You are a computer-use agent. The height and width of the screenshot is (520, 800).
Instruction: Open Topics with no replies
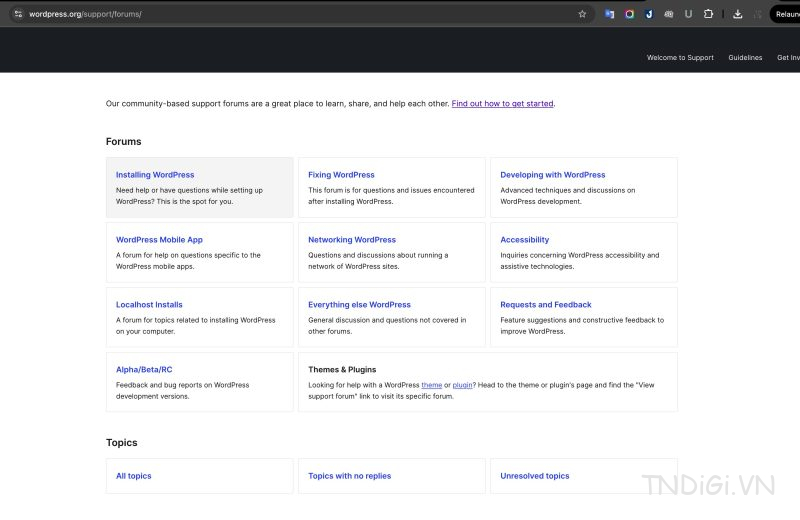(x=349, y=476)
